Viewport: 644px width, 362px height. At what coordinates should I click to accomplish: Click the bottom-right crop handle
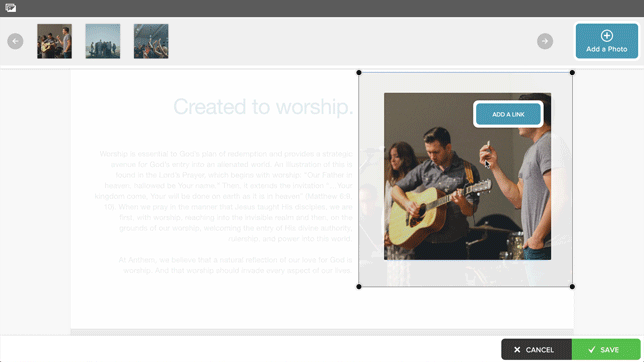click(x=572, y=286)
